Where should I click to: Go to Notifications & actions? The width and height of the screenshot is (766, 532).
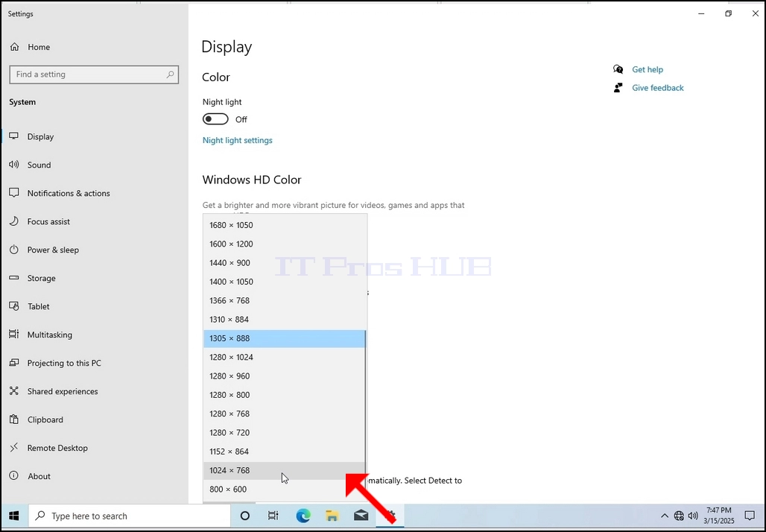coord(69,194)
